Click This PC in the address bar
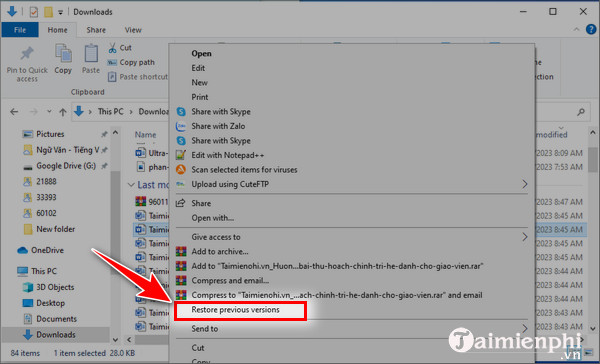 (x=111, y=111)
